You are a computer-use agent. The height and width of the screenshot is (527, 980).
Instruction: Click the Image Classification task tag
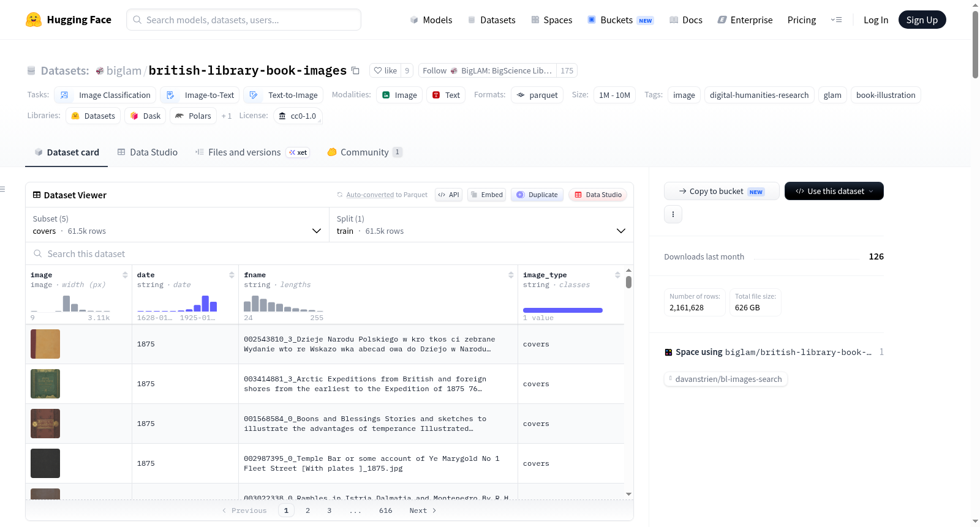[x=105, y=95]
